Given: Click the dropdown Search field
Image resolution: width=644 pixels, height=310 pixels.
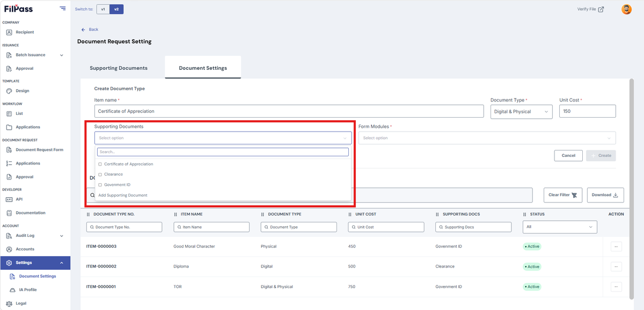Looking at the screenshot, I should pos(223,152).
